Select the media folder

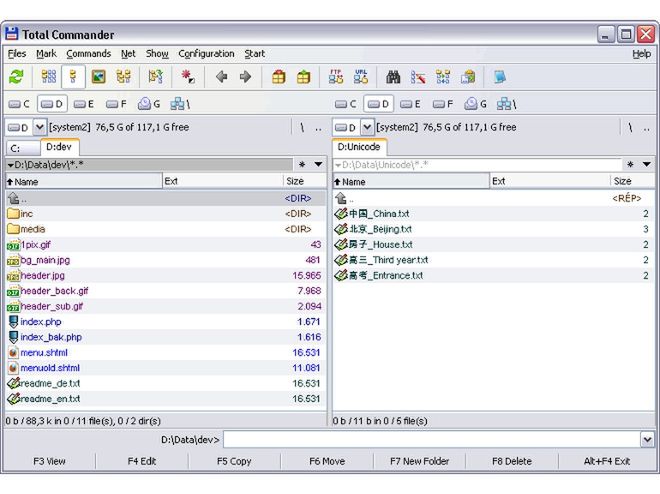click(x=166, y=229)
